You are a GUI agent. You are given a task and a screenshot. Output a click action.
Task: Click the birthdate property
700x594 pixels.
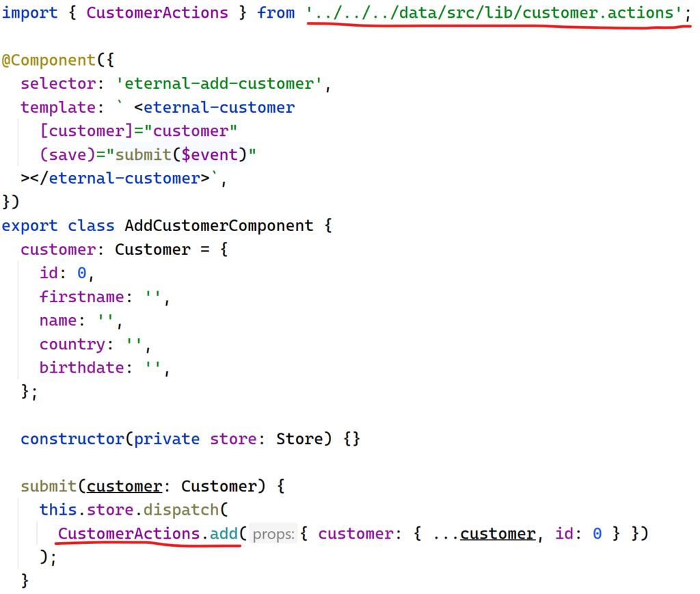(82, 367)
